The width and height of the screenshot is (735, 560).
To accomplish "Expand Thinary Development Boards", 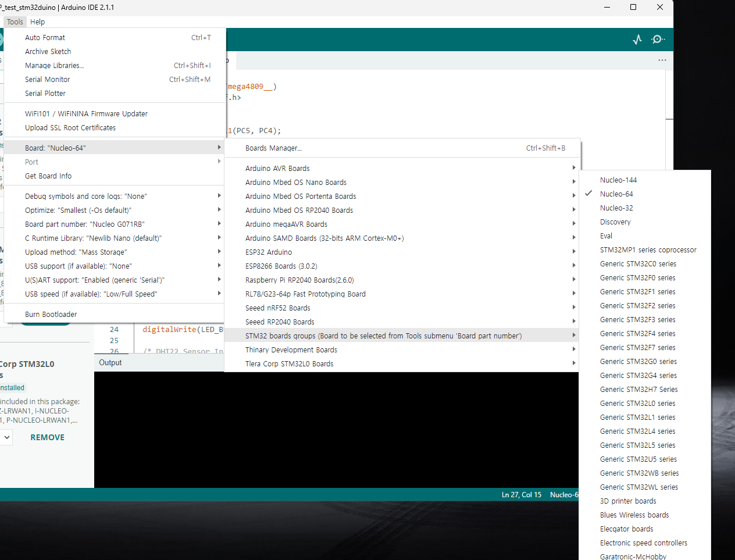I will point(402,350).
